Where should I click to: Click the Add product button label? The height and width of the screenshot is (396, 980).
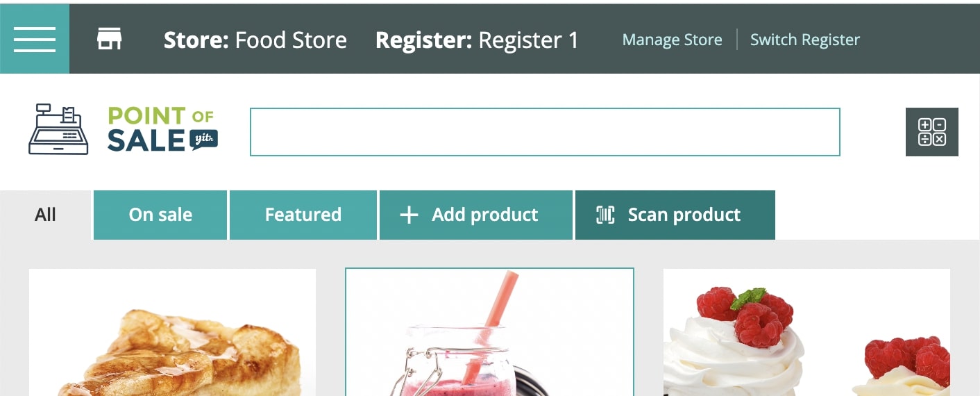point(484,215)
